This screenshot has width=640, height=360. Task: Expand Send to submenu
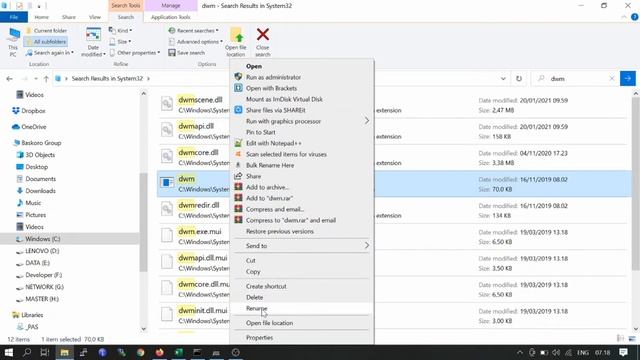tap(302, 246)
